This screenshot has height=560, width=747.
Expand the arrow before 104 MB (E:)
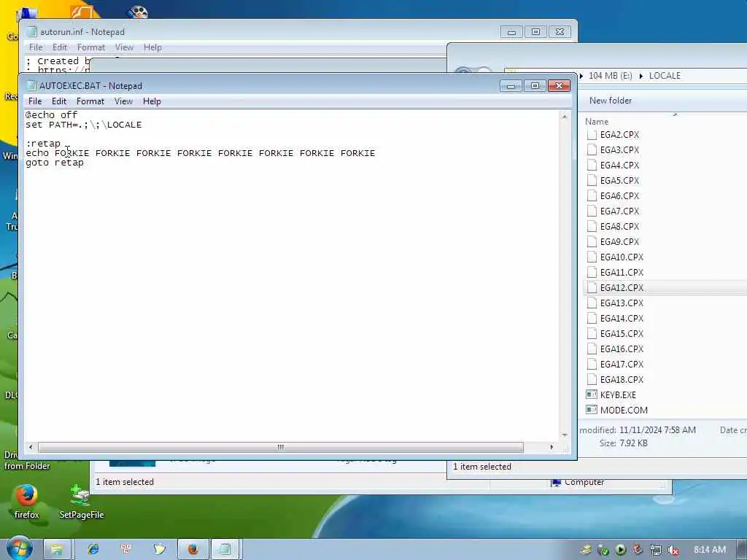pos(581,76)
